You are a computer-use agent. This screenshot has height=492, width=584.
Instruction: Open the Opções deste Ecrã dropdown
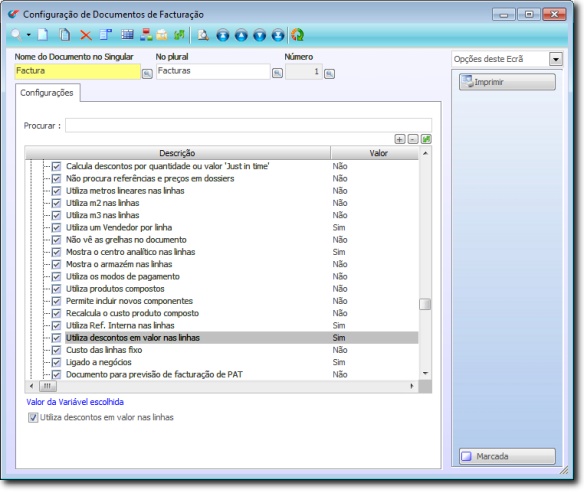(556, 59)
